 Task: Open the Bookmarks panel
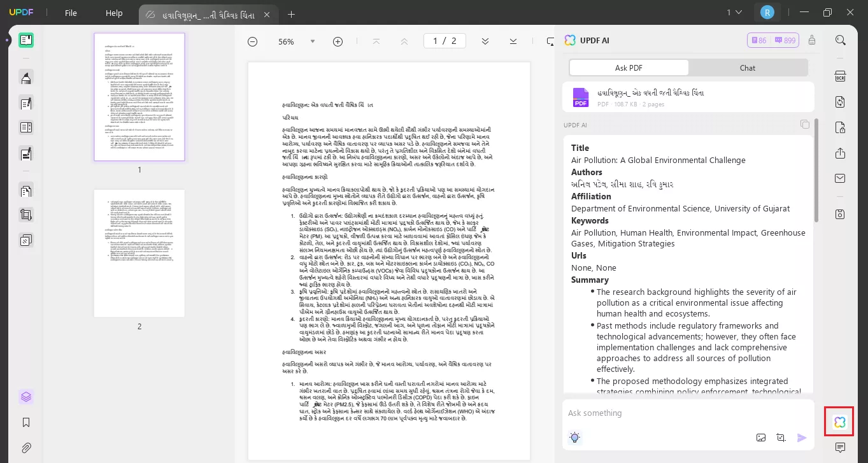coord(26,422)
